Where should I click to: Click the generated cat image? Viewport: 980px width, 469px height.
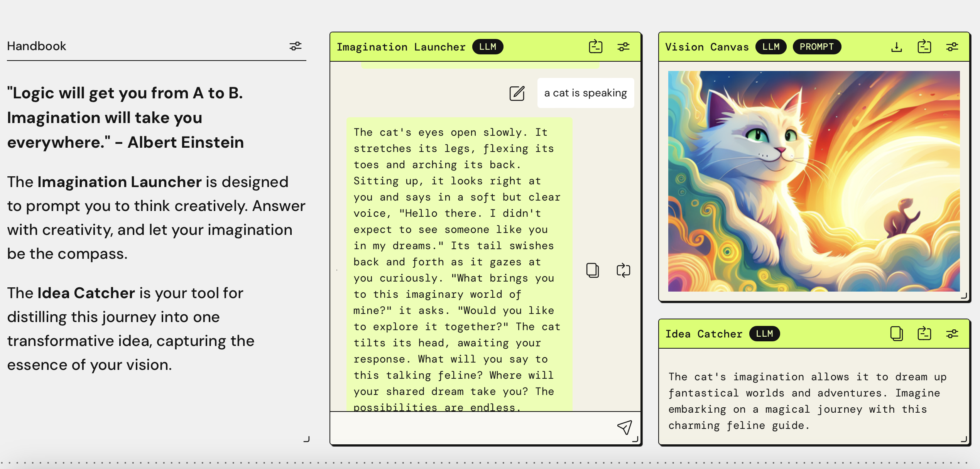[x=813, y=181]
